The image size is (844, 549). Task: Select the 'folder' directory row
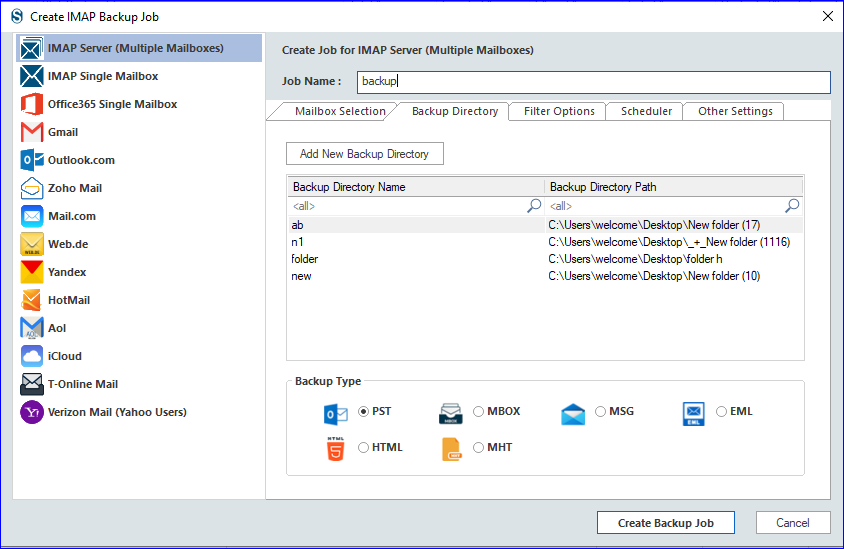[545, 259]
